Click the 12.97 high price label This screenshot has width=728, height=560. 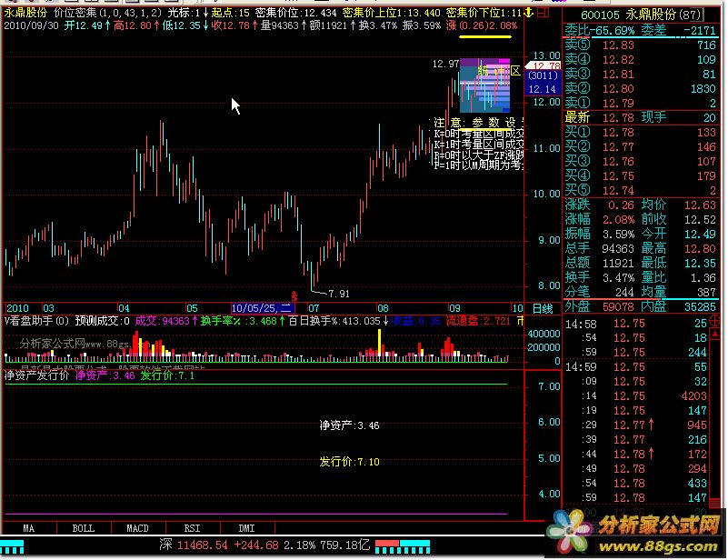tap(445, 64)
